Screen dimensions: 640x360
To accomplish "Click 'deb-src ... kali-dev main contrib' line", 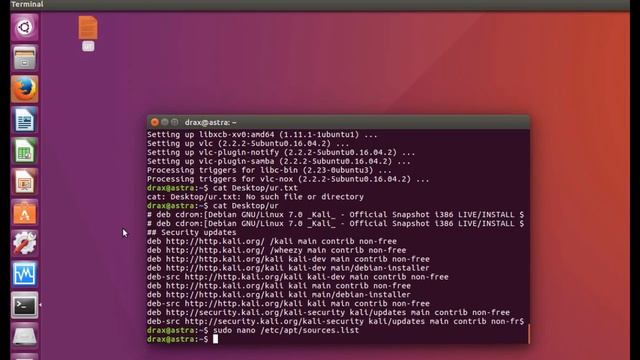I will coord(298,277).
